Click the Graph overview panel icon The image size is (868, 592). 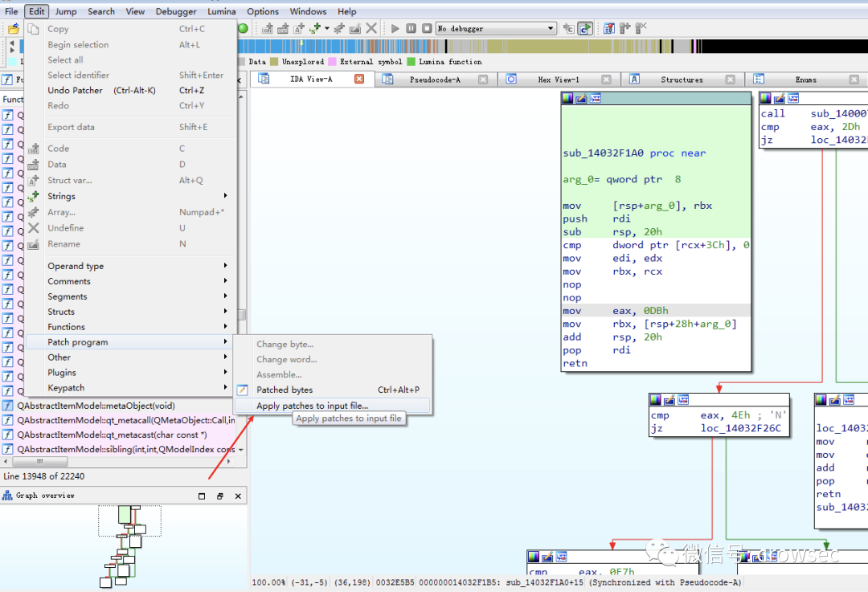7,496
